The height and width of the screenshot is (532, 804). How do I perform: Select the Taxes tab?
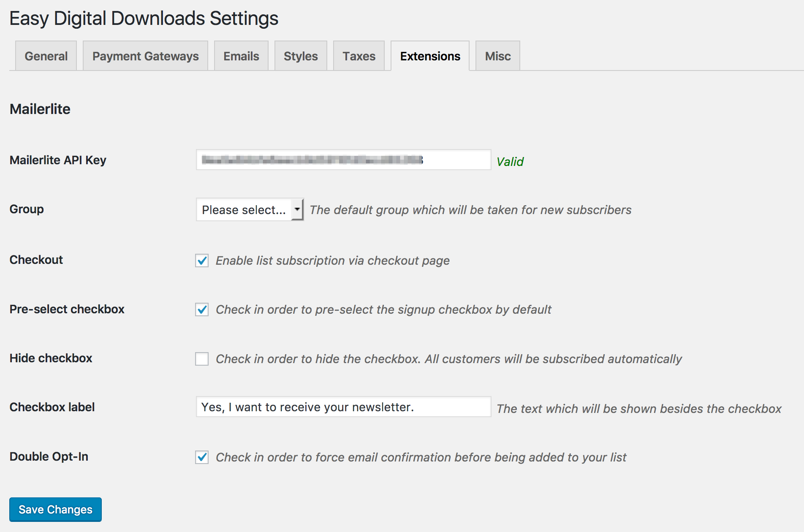(359, 56)
